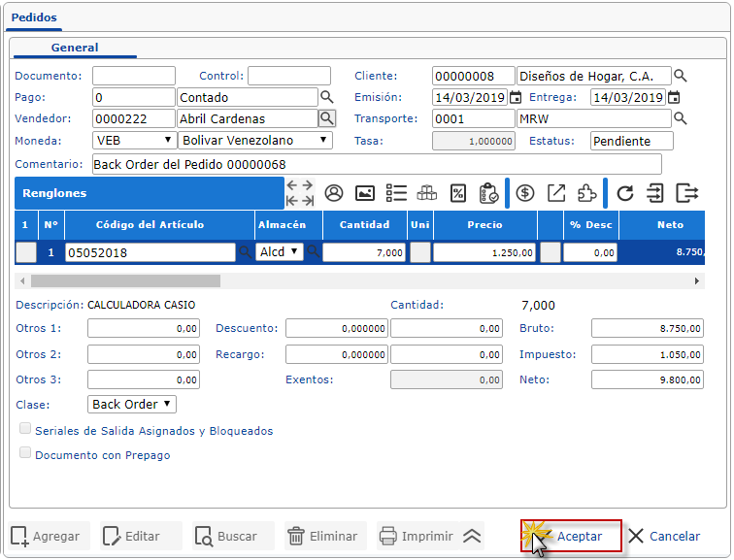Click the horizontal scrollbar under the rows grid
Viewport: 734px width, 560px height.
point(126,280)
